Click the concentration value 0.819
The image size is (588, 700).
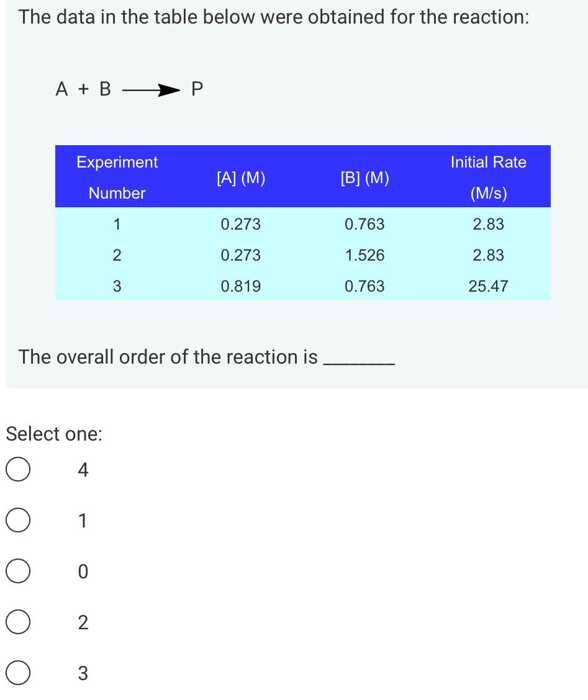pyautogui.click(x=240, y=286)
